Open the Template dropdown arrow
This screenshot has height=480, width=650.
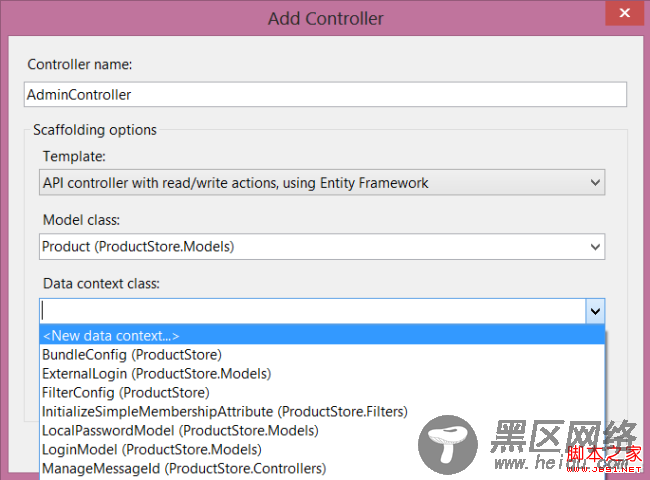[x=595, y=182]
